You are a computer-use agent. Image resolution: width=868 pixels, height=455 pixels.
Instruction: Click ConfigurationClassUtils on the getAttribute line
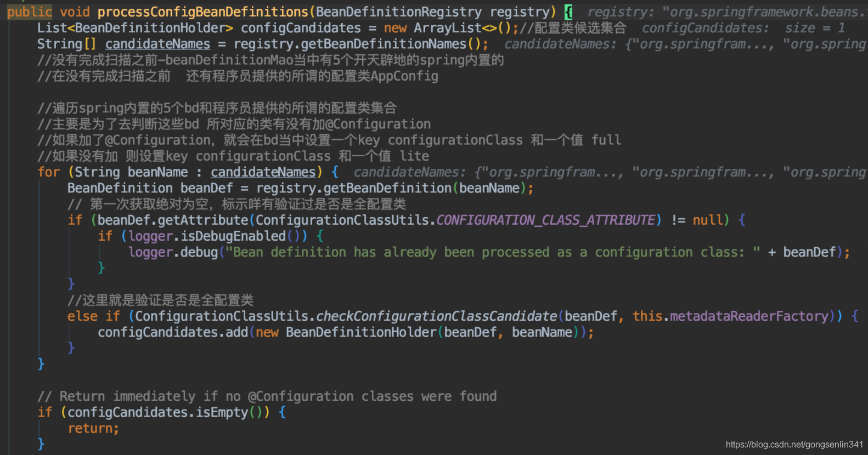pos(342,220)
